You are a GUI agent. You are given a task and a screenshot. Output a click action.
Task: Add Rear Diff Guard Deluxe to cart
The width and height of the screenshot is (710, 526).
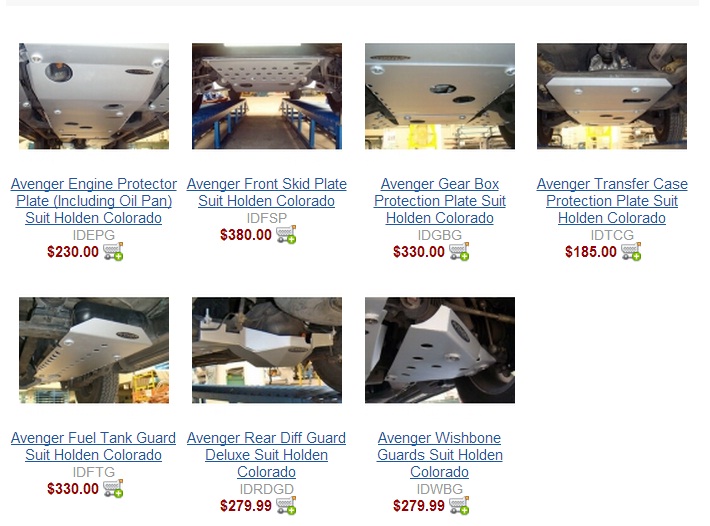click(286, 505)
